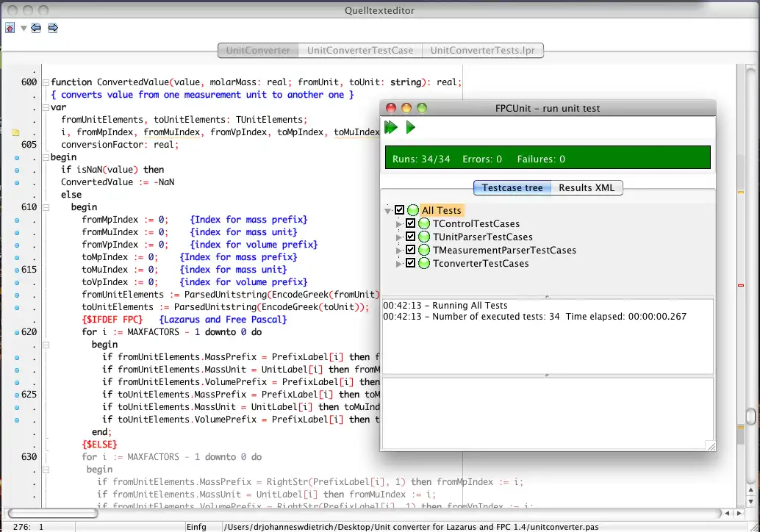Open the Results XML tab
This screenshot has height=532, width=760.
point(587,188)
